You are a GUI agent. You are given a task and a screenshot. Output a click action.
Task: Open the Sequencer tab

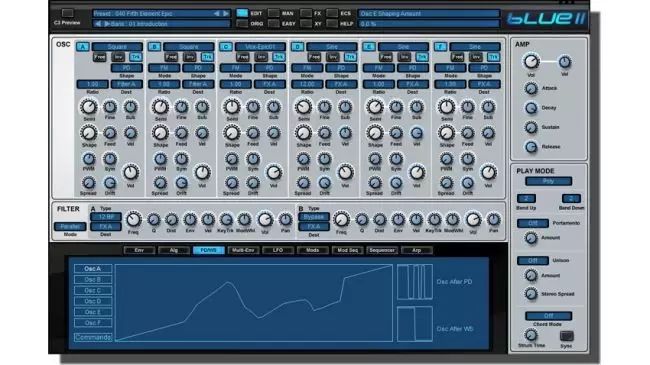coord(382,250)
